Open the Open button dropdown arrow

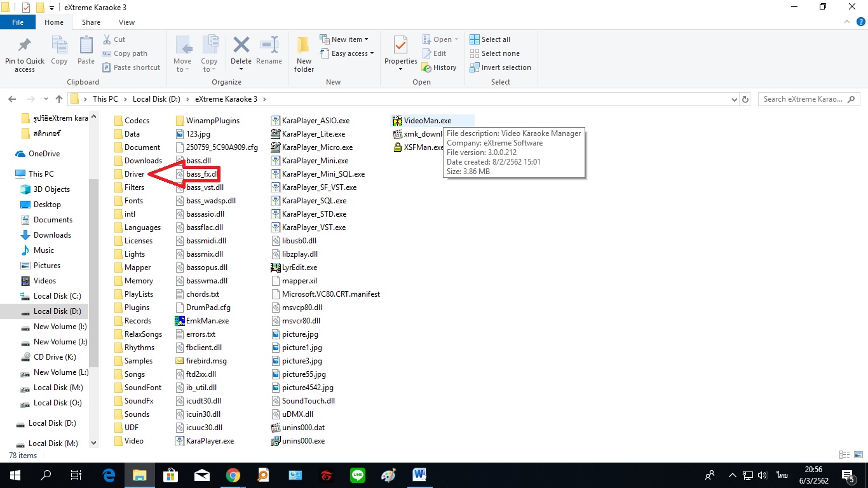tap(456, 39)
